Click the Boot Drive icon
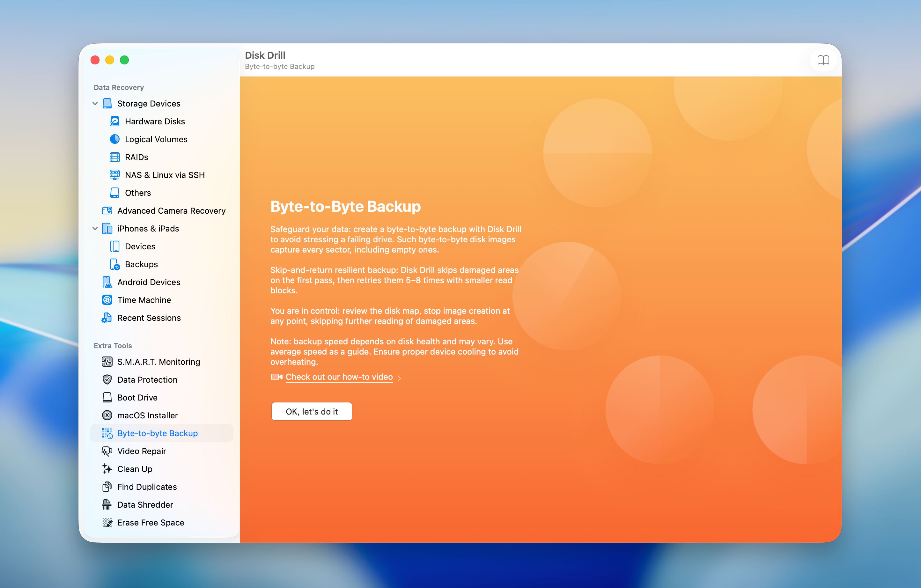The image size is (921, 588). (107, 398)
